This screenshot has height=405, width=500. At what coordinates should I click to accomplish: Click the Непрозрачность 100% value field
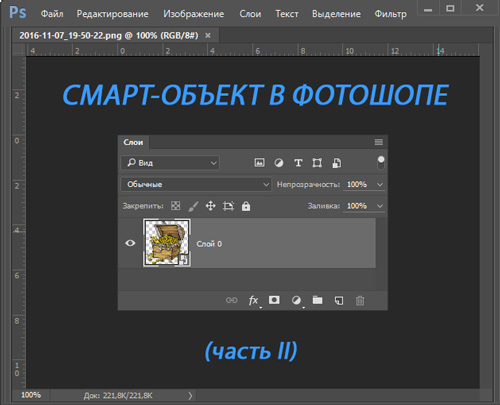(x=357, y=184)
